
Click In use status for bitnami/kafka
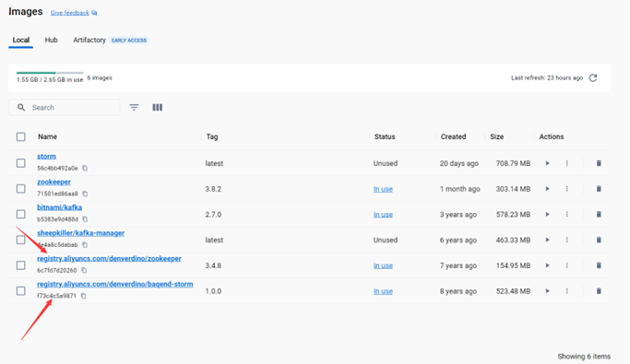tap(383, 215)
